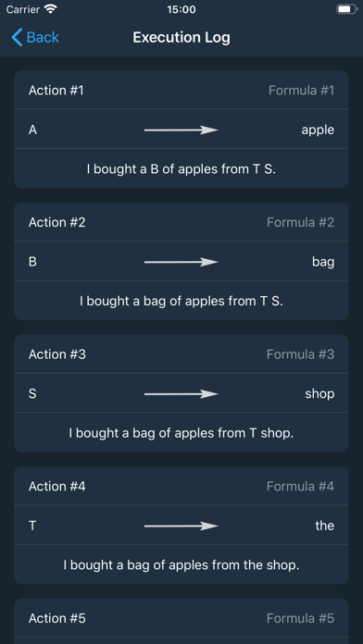Tap the blue back chevron icon

[17, 37]
